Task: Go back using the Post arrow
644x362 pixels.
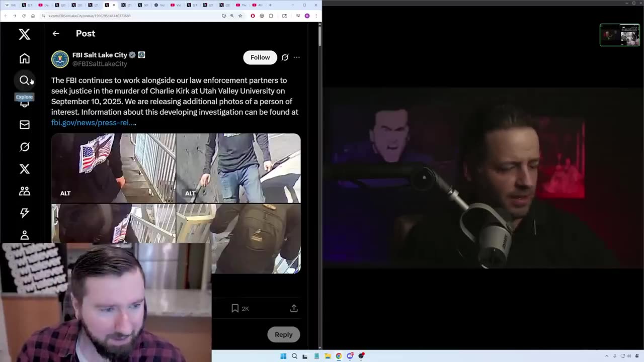Action: click(x=56, y=34)
